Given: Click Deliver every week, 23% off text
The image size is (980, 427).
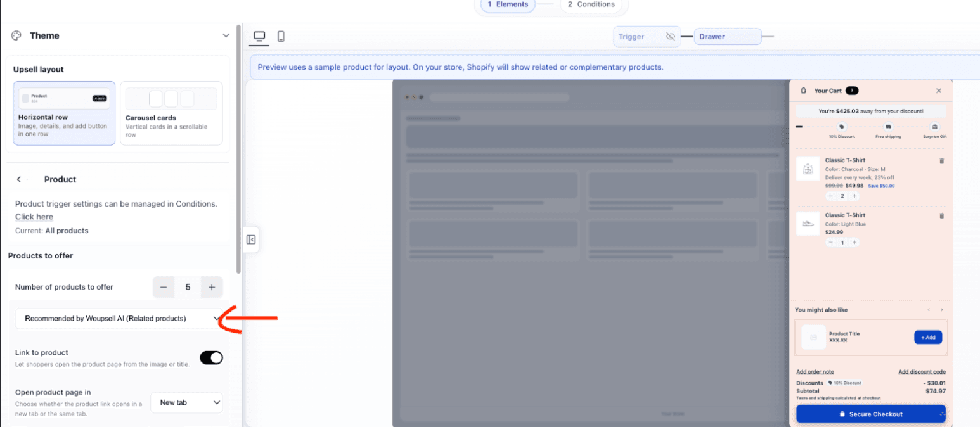Looking at the screenshot, I should (860, 178).
